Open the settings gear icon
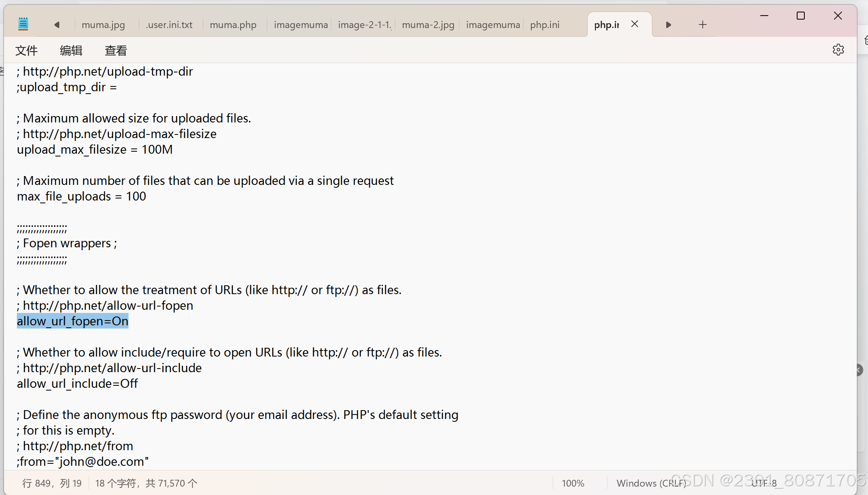868x495 pixels. (x=838, y=50)
